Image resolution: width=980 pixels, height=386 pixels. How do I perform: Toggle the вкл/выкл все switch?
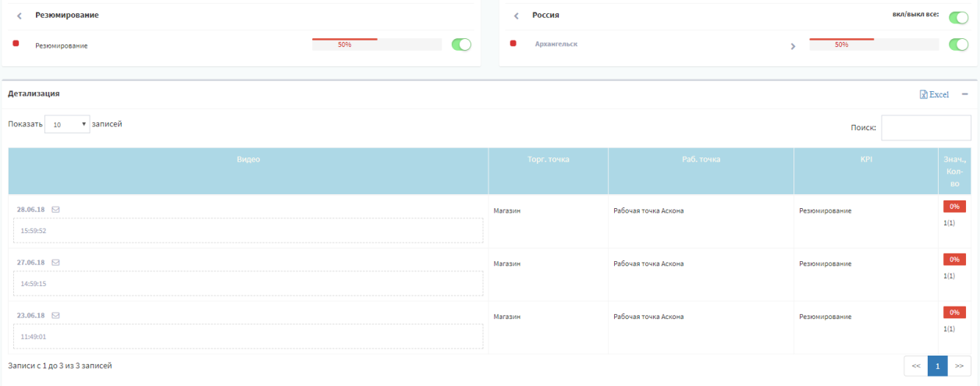958,18
